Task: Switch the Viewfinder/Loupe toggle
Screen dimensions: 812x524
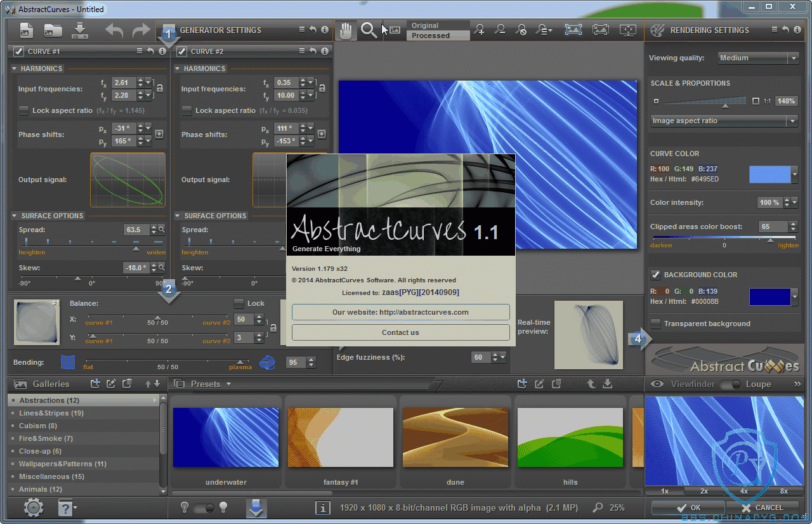Action: 730,384
